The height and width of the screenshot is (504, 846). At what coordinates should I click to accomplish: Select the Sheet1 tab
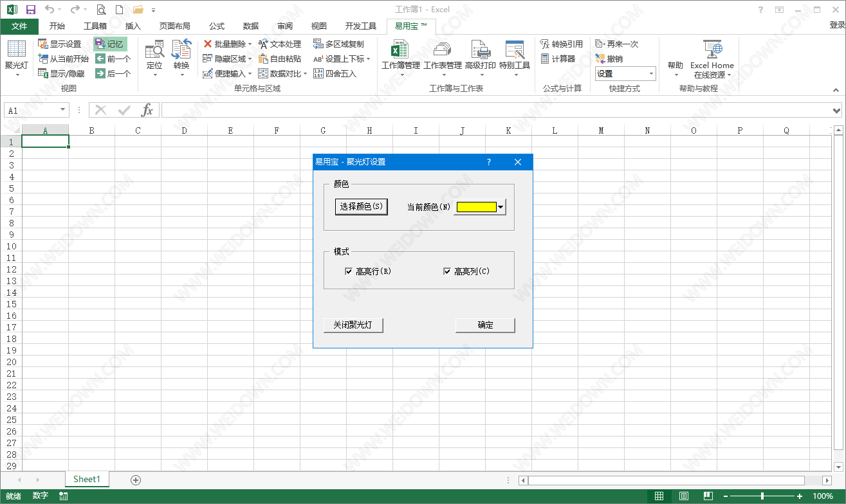[87, 480]
